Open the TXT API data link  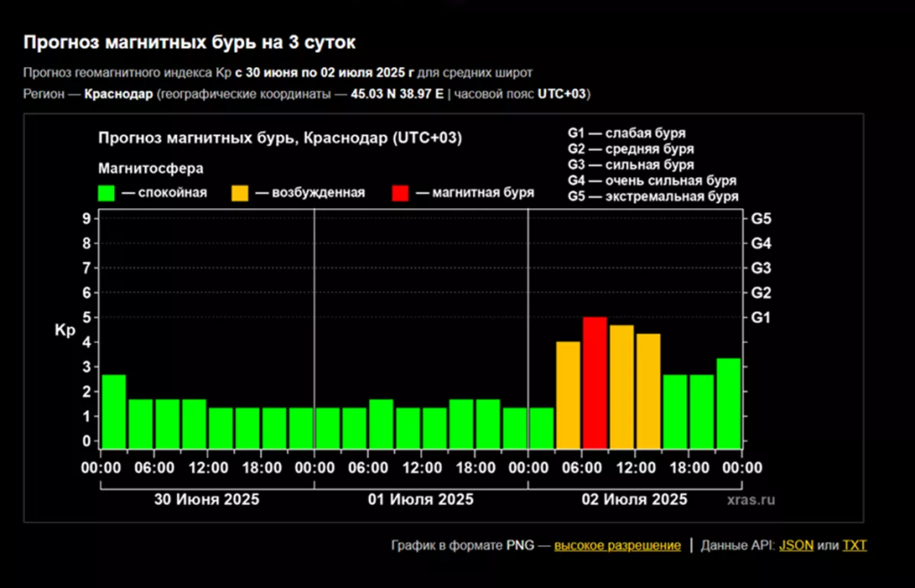click(x=854, y=545)
